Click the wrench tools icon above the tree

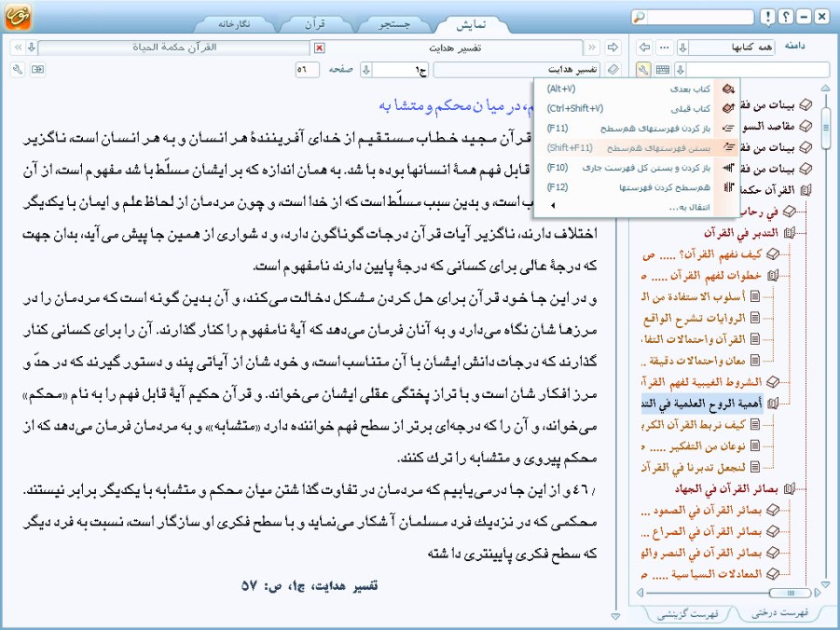click(643, 69)
